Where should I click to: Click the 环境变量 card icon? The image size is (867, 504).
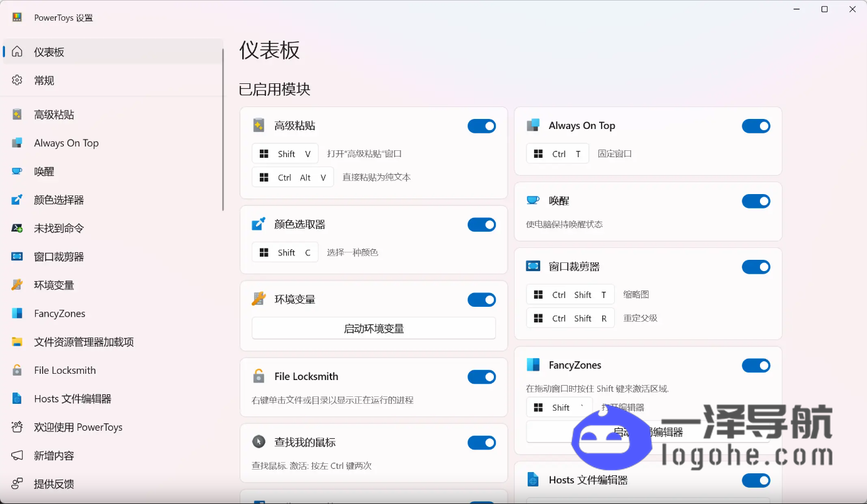point(259,299)
